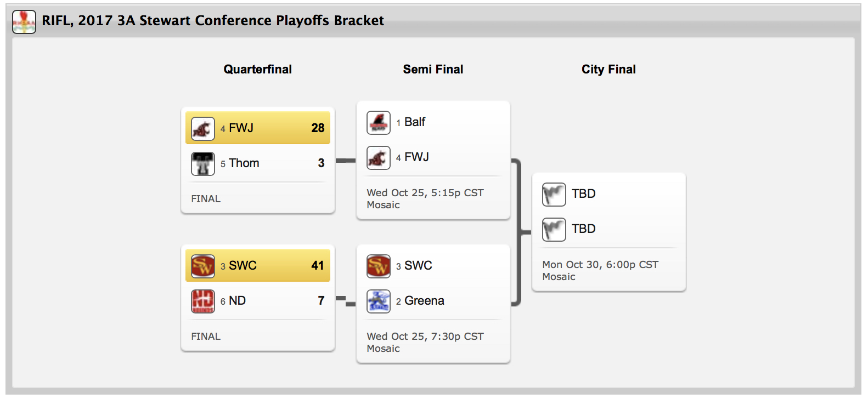Screen dimensions: 868x399
Task: Click SWC score of 41
Action: pyautogui.click(x=318, y=266)
